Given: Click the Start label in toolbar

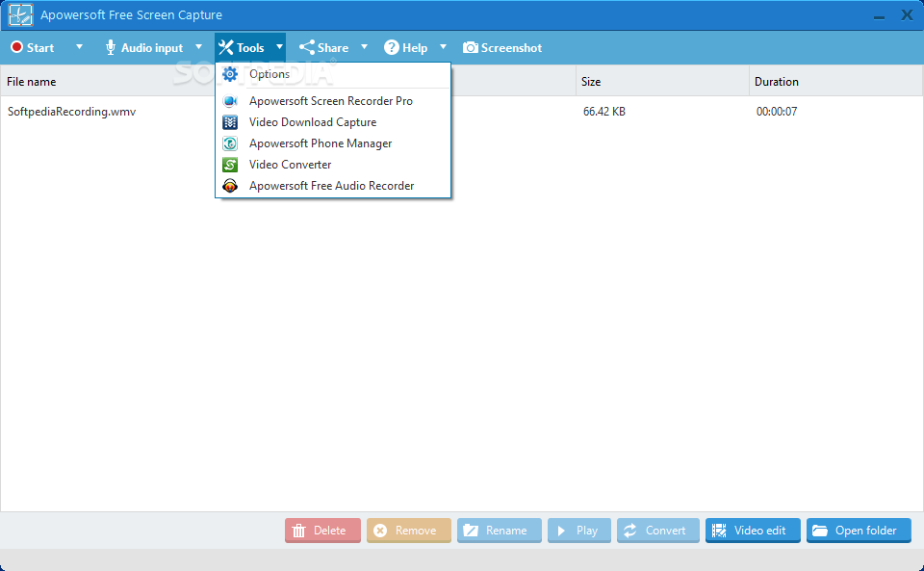Looking at the screenshot, I should click(x=40, y=48).
